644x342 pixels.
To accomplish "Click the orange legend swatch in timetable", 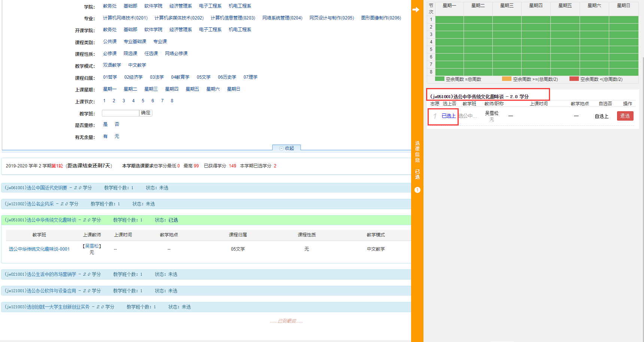I will point(507,79).
